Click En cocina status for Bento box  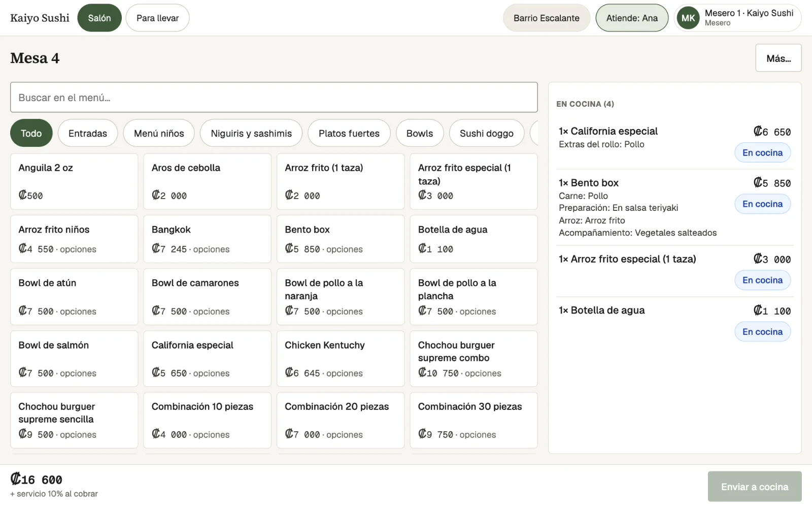tap(763, 204)
